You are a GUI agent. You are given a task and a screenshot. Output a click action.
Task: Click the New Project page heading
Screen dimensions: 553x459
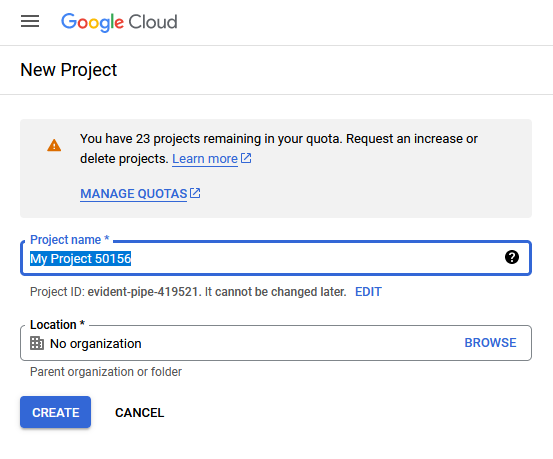tap(68, 70)
